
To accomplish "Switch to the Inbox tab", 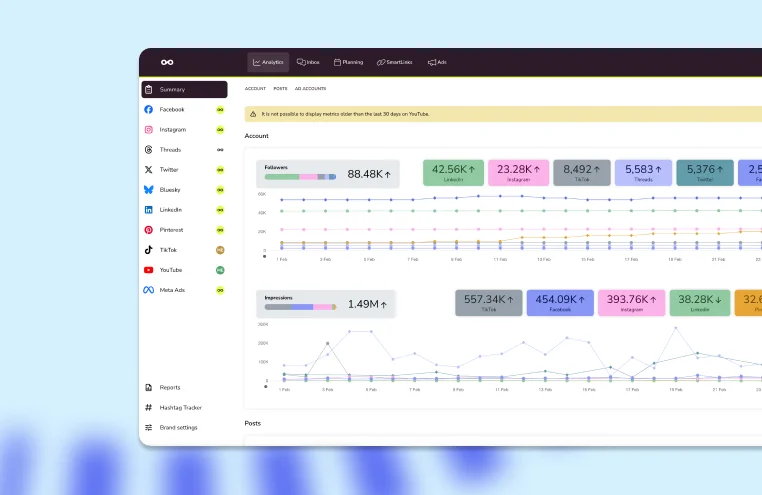I will coord(307,62).
